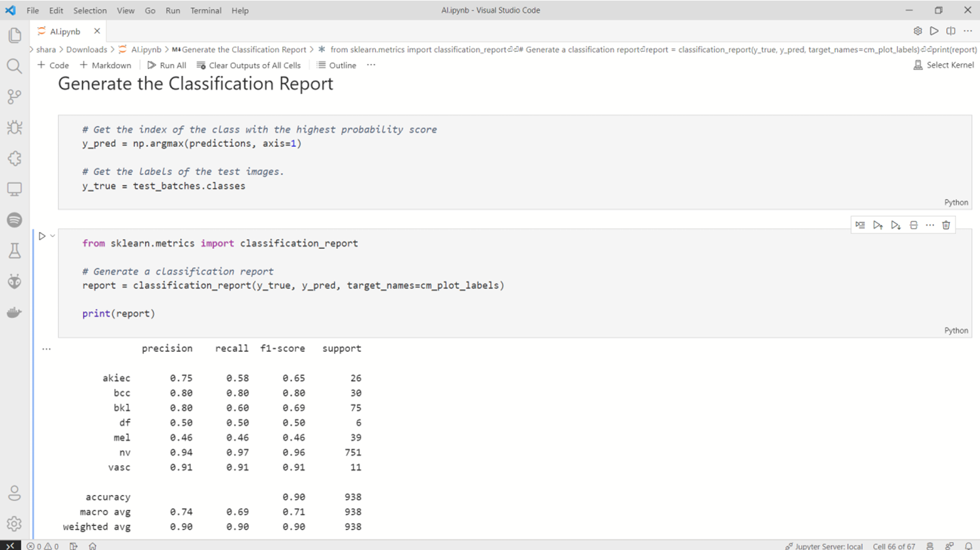Screen dimensions: 980x550
Task: Open the Testing flask view
Action: (14, 251)
